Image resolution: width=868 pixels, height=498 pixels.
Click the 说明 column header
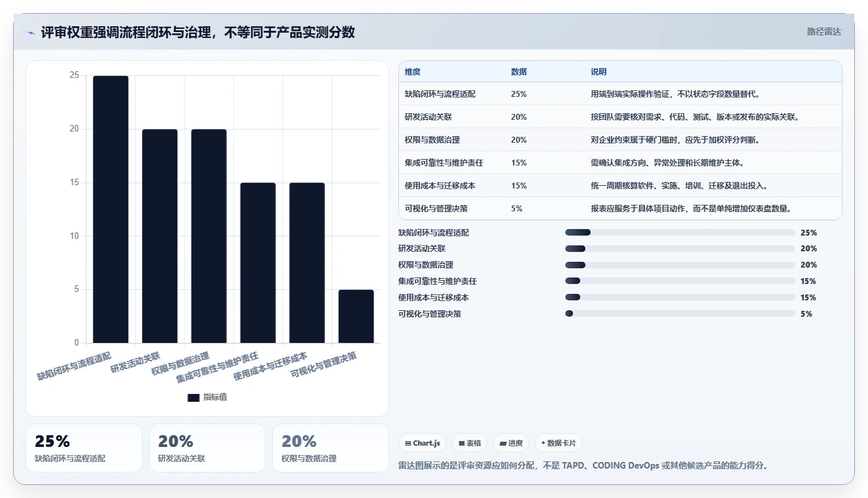(599, 71)
